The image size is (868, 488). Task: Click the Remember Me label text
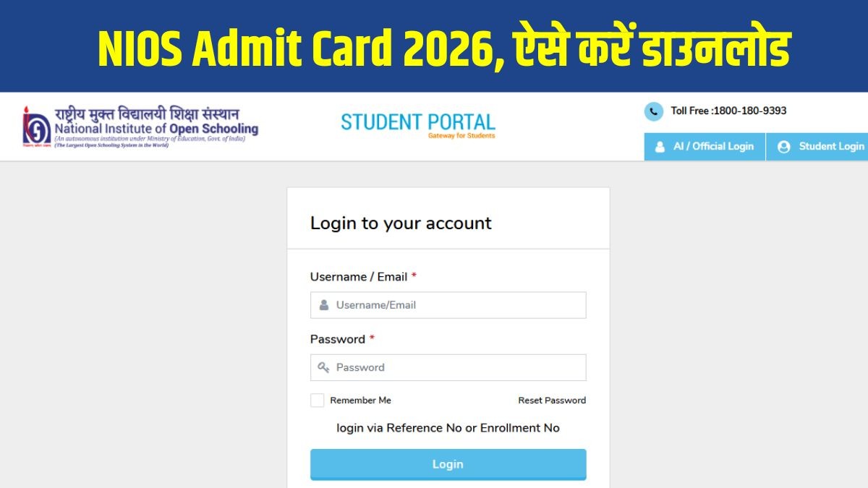360,401
